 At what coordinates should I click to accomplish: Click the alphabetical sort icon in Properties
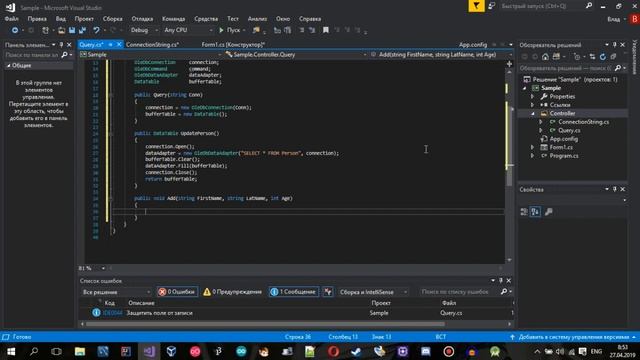coord(535,212)
